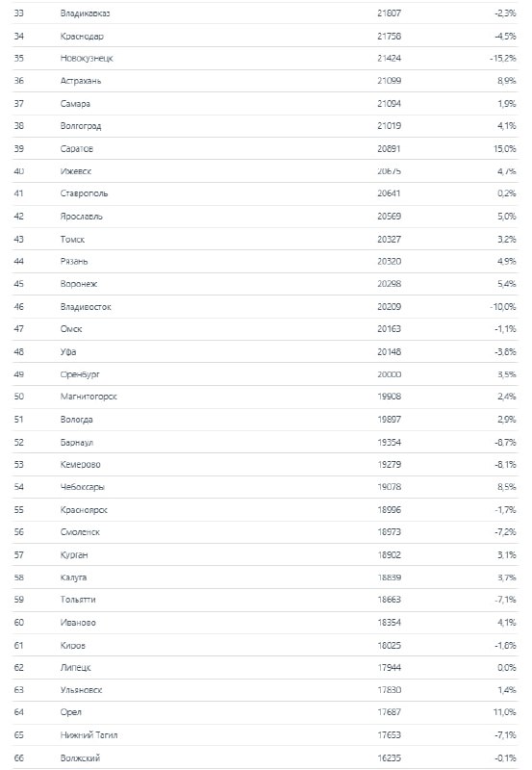The width and height of the screenshot is (532, 770).
Task: Select the Тольятти city name
Action: pos(78,600)
